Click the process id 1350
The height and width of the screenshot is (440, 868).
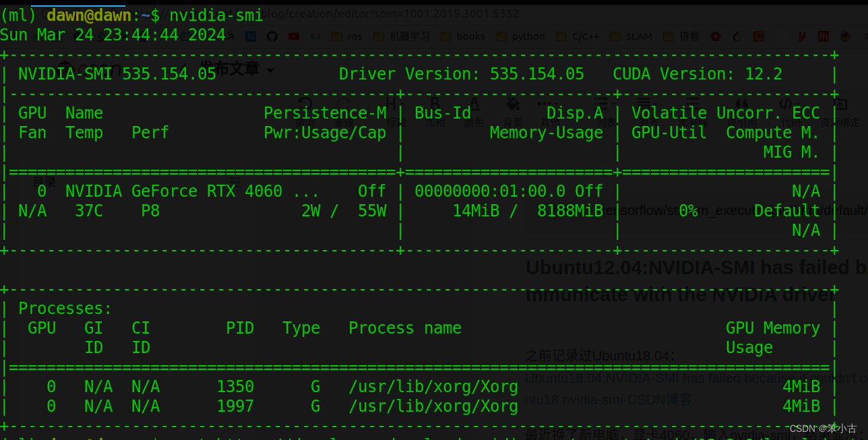click(x=235, y=387)
